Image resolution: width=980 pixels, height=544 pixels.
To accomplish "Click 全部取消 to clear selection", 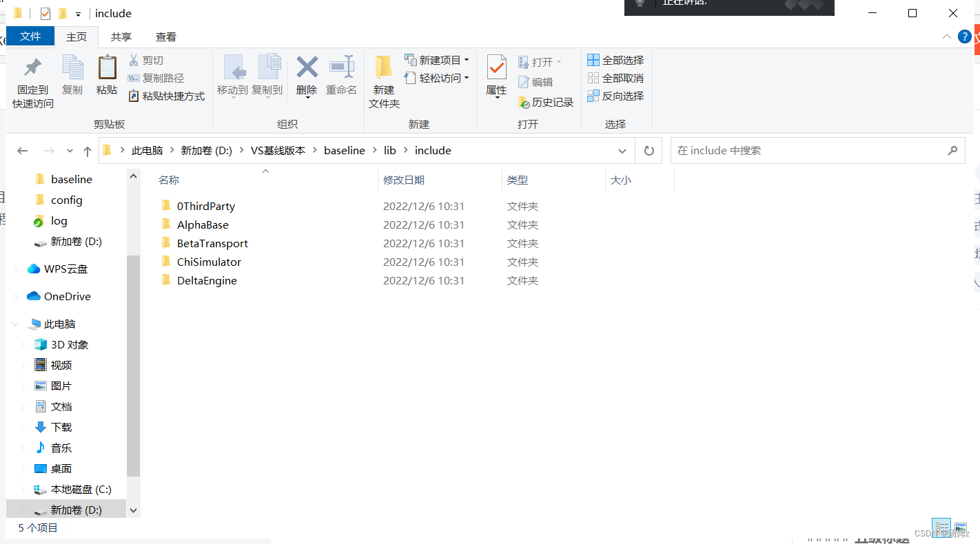I will pyautogui.click(x=615, y=78).
